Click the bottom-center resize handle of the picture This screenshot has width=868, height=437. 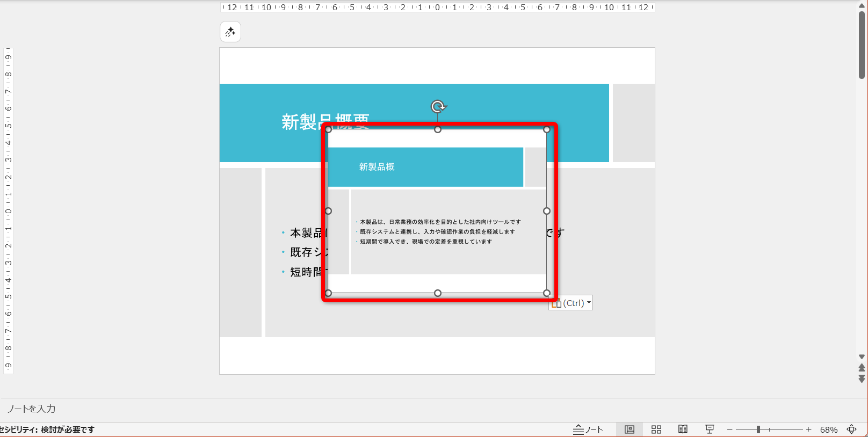pos(438,293)
